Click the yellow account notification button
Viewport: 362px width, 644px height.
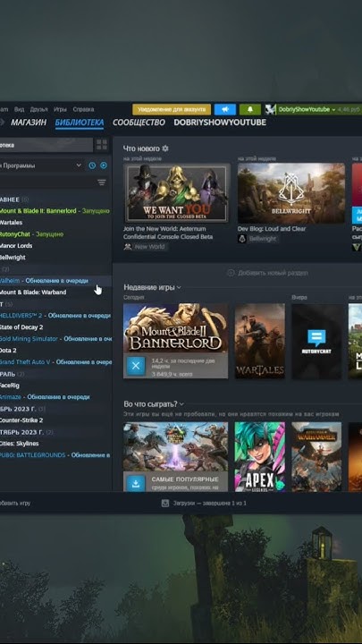172,109
